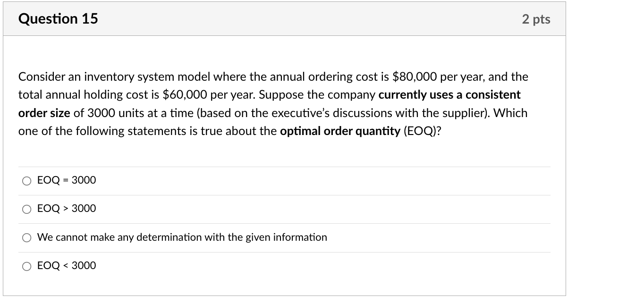The width and height of the screenshot is (644, 304).
Task: Click the third answer row
Action: pos(283,237)
